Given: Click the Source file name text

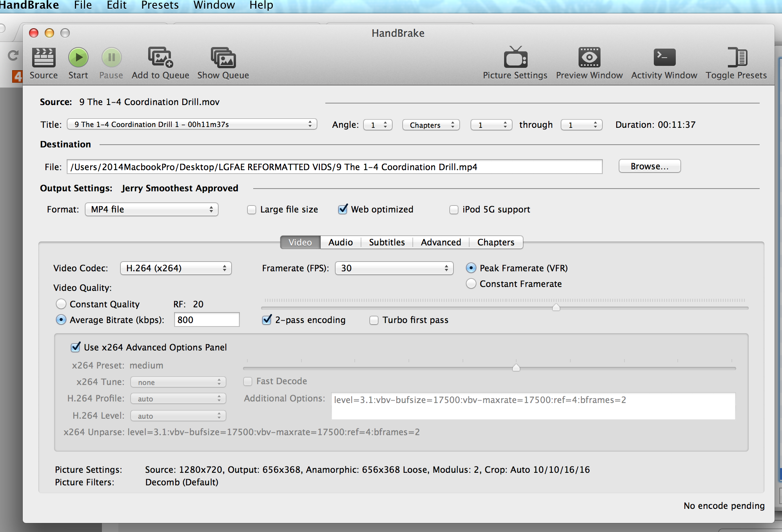Looking at the screenshot, I should coord(149,102).
